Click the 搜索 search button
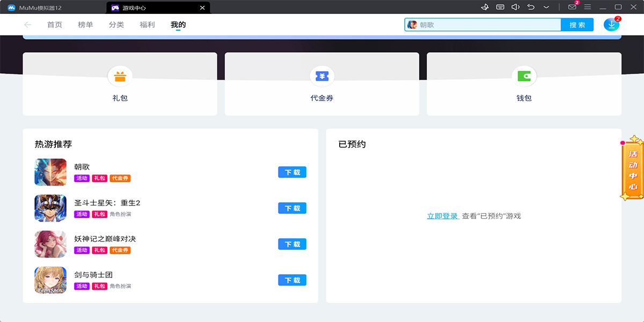Screen dimensions: 644x322 click(577, 25)
